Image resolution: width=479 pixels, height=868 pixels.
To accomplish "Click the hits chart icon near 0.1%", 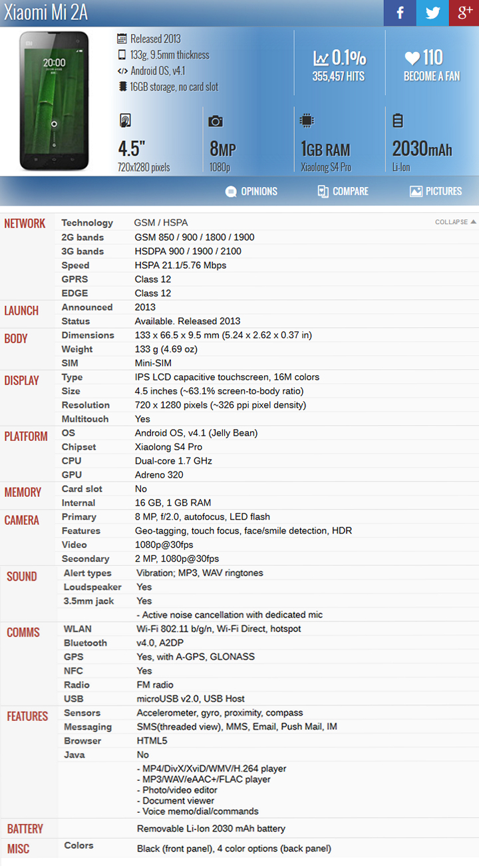I will pyautogui.click(x=321, y=59).
